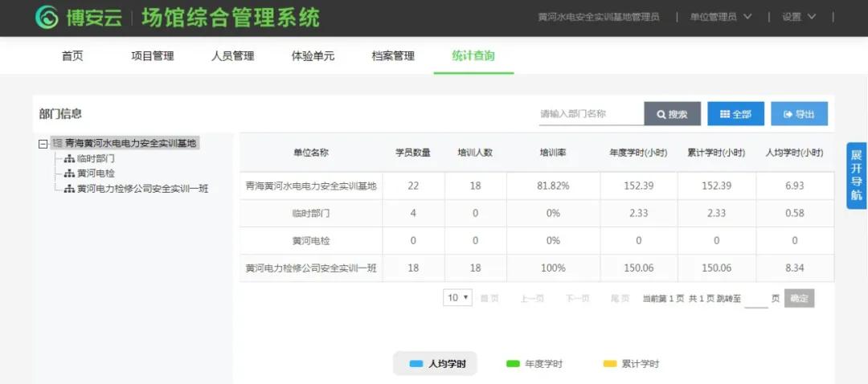Click 临时部门 cell in the table
This screenshot has width=868, height=384.
pyautogui.click(x=311, y=213)
